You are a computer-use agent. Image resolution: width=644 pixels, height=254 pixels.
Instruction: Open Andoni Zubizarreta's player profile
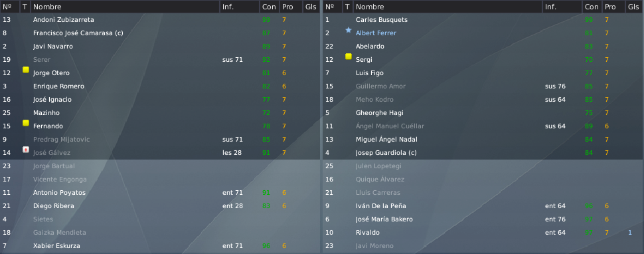click(x=64, y=20)
